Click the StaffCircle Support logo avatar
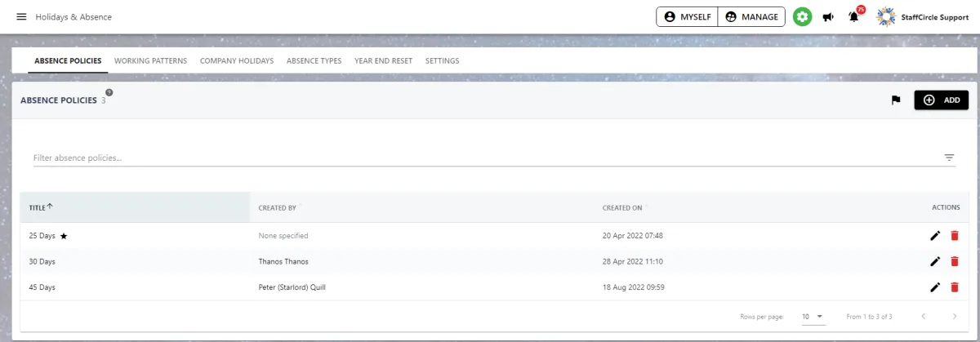Screen dimensions: 980x342 886,16
